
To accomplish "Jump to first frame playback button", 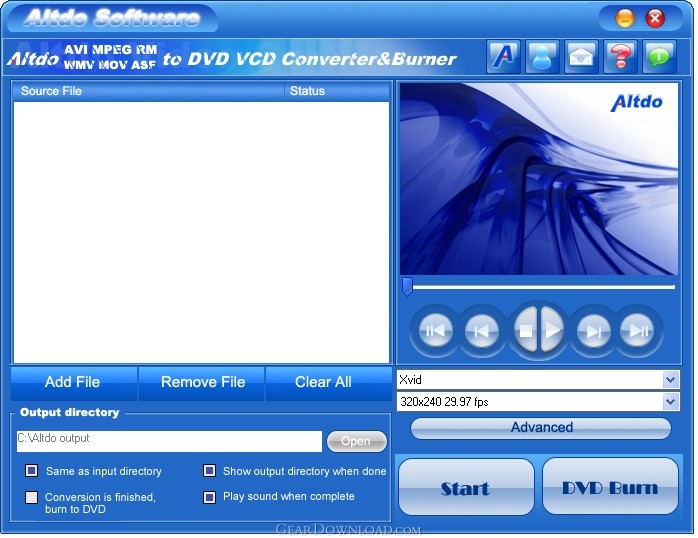I will click(x=435, y=331).
